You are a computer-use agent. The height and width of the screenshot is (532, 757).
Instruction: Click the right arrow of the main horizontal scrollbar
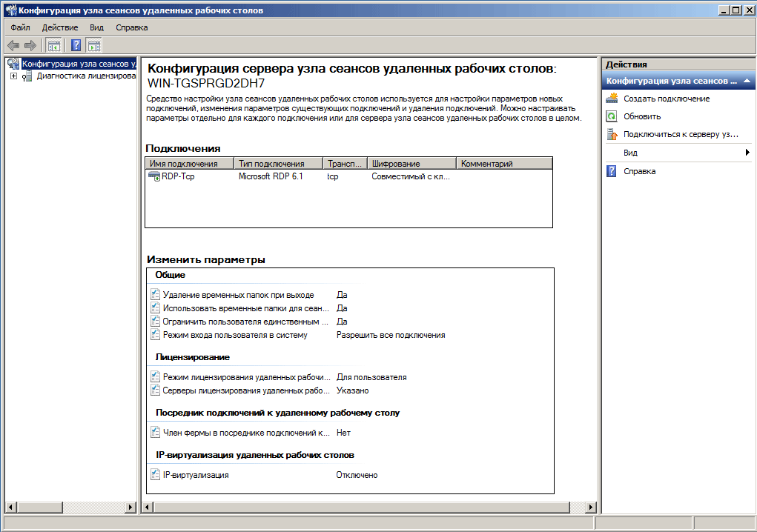coord(590,508)
